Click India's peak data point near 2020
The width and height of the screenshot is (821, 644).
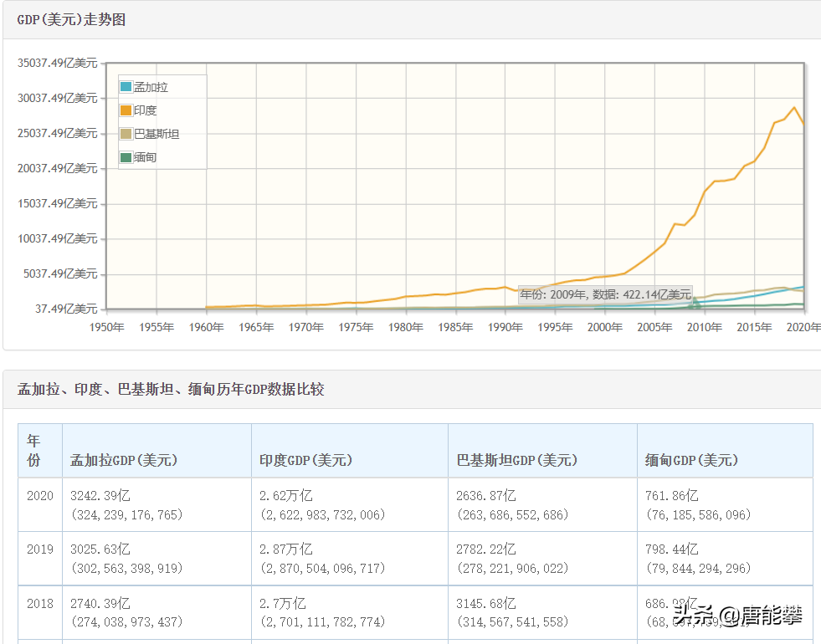coord(793,107)
